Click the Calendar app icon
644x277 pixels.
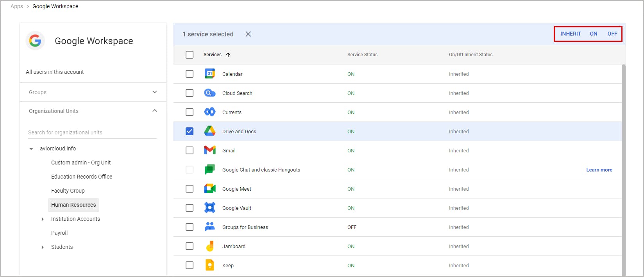tap(210, 74)
